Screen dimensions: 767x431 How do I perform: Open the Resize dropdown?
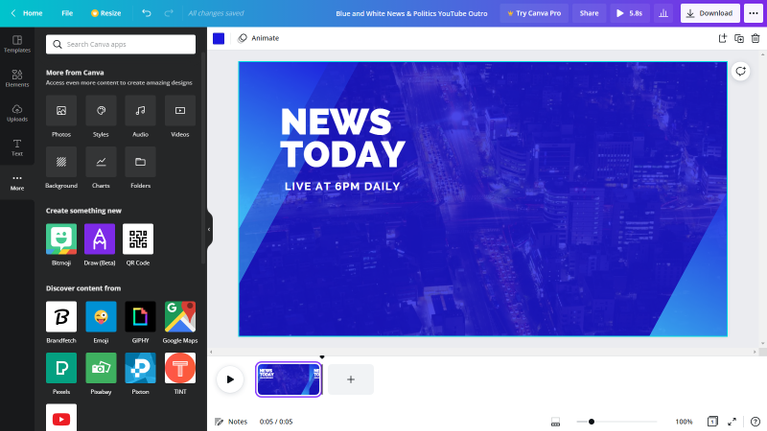106,13
